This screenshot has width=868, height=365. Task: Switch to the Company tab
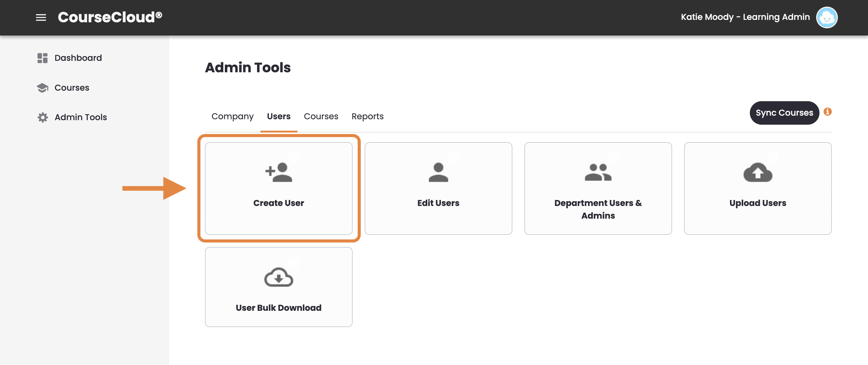[232, 116]
